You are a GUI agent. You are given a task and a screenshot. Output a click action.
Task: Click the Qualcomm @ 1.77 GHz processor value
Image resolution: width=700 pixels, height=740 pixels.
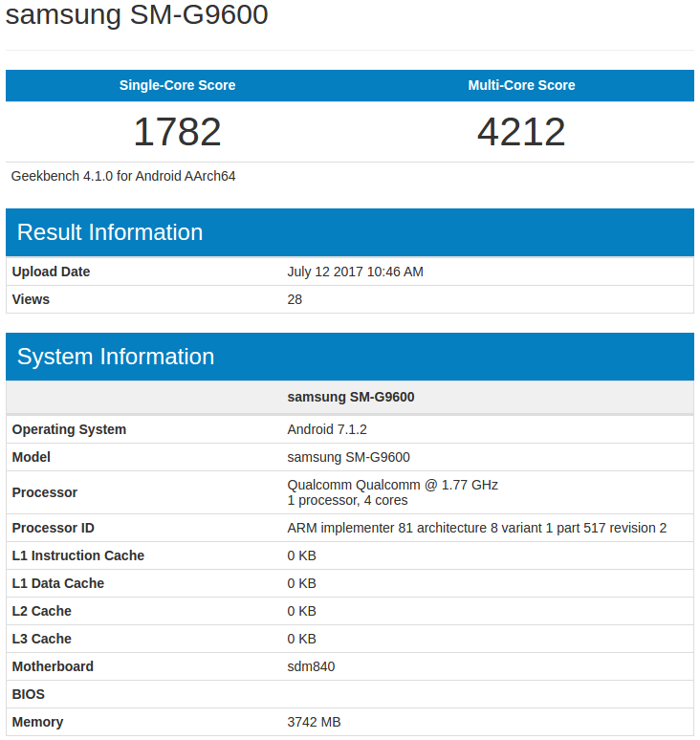click(x=392, y=485)
